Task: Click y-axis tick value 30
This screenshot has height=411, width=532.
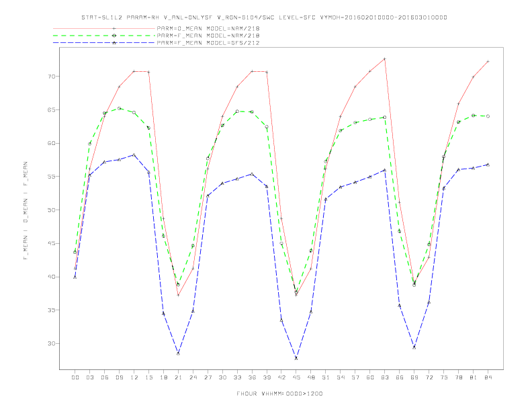Action: click(x=51, y=344)
